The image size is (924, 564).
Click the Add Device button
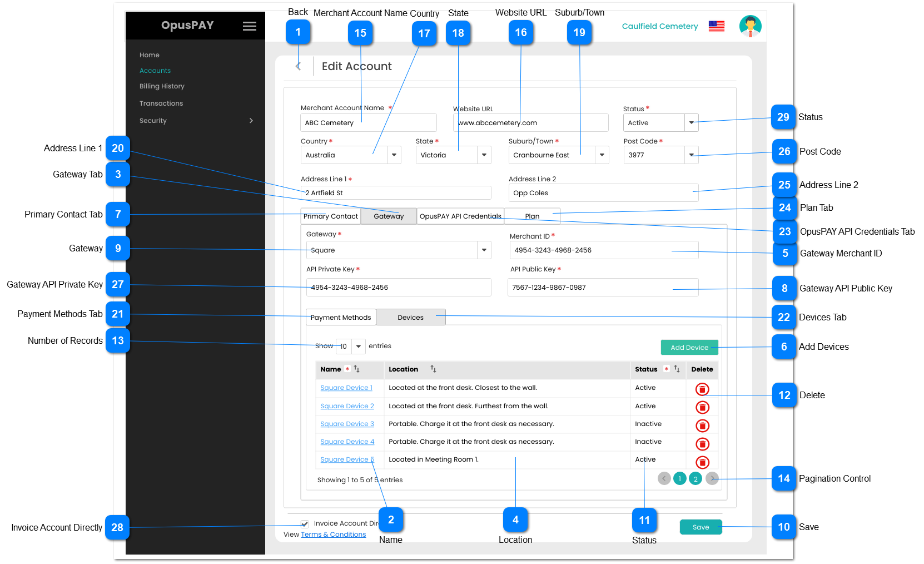689,348
